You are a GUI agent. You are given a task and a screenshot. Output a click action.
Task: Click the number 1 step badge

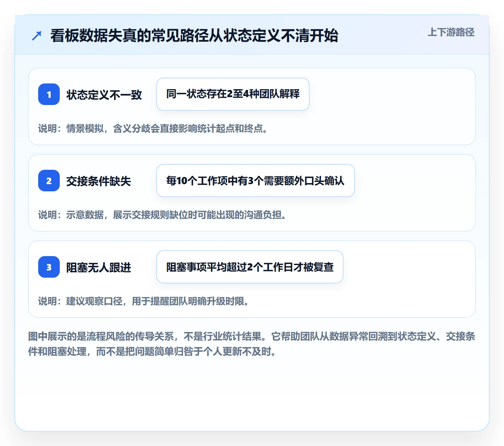(x=49, y=94)
